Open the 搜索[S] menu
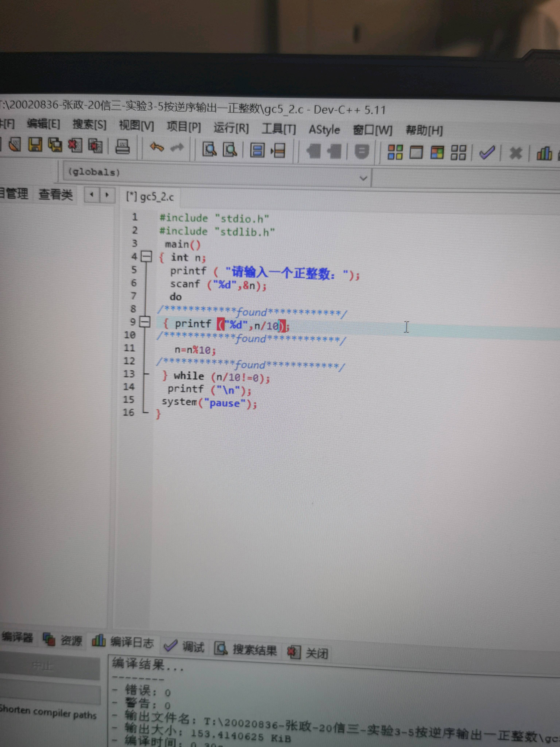Viewport: 560px width, 747px height. tap(90, 125)
